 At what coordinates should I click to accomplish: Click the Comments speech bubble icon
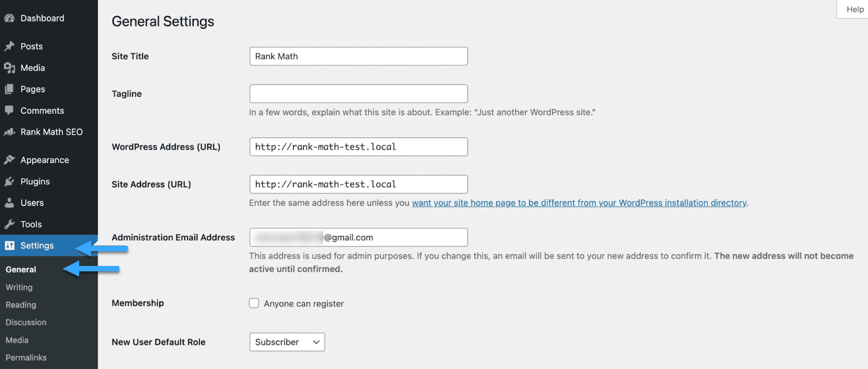(9, 111)
